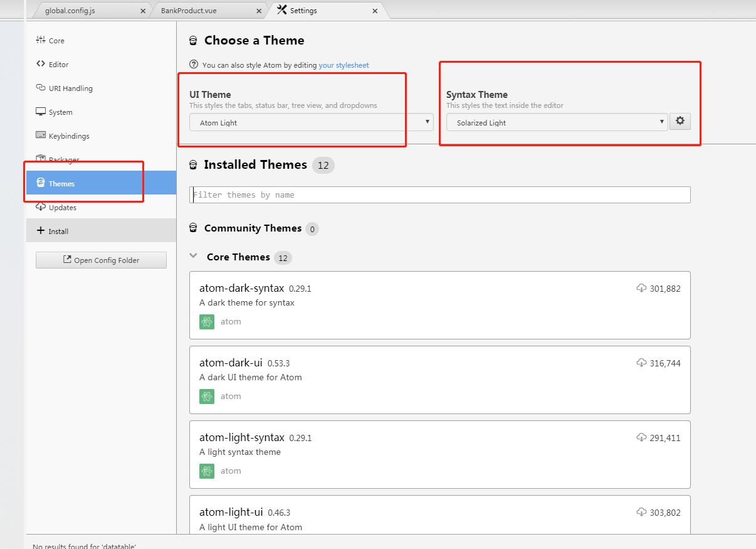Viewport: 756px width, 549px height.
Task: Open the atom-dark-syntax theme title
Action: point(242,288)
